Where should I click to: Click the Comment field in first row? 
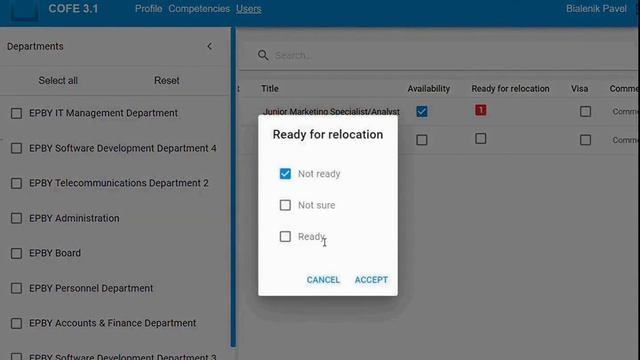point(625,111)
